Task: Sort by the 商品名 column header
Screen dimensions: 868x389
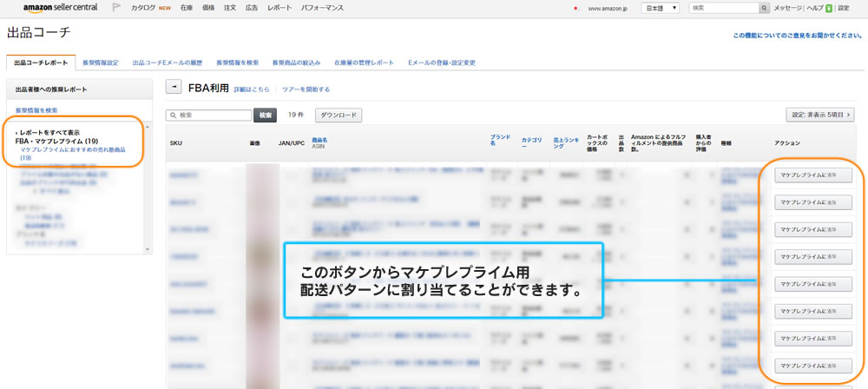Action: tap(319, 140)
